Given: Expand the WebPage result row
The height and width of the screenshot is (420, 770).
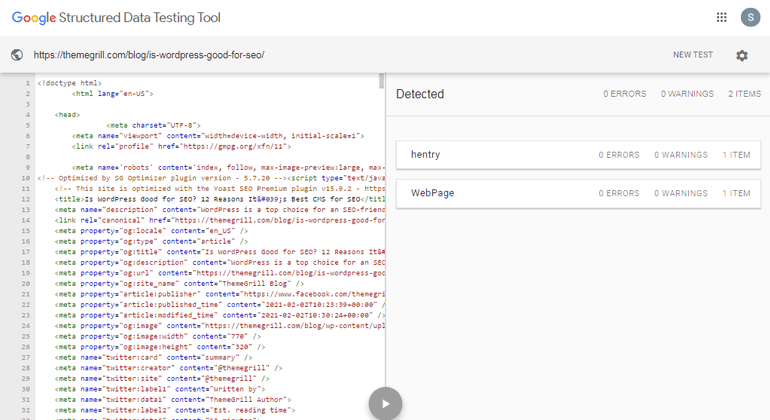Looking at the screenshot, I should pos(578,194).
